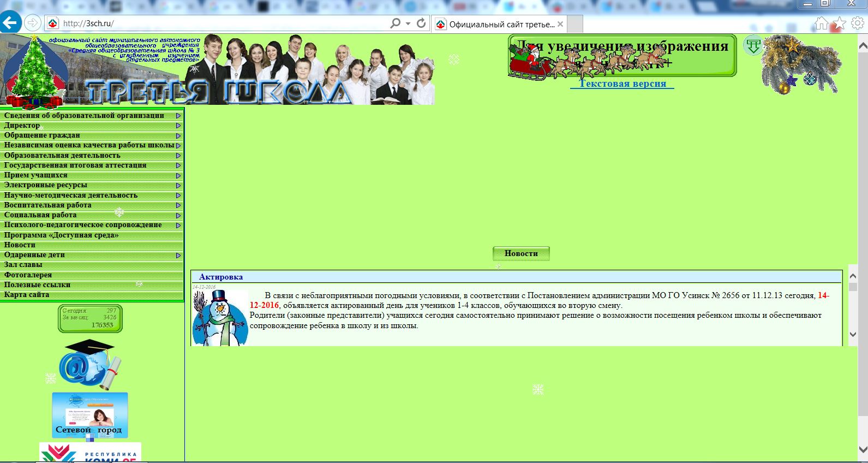Expand the Прием учащихся submenu arrow
Image resolution: width=868 pixels, height=463 pixels.
pos(178,175)
